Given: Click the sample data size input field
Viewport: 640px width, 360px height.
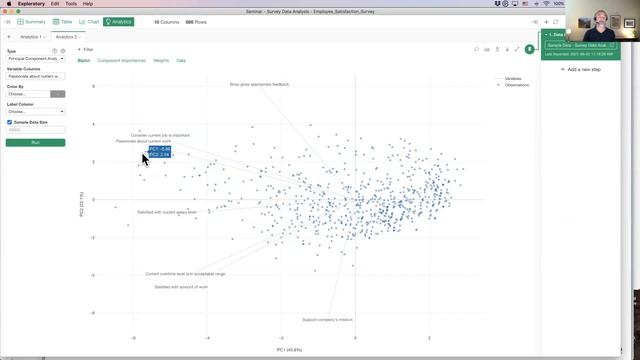Looking at the screenshot, I should click(x=36, y=130).
